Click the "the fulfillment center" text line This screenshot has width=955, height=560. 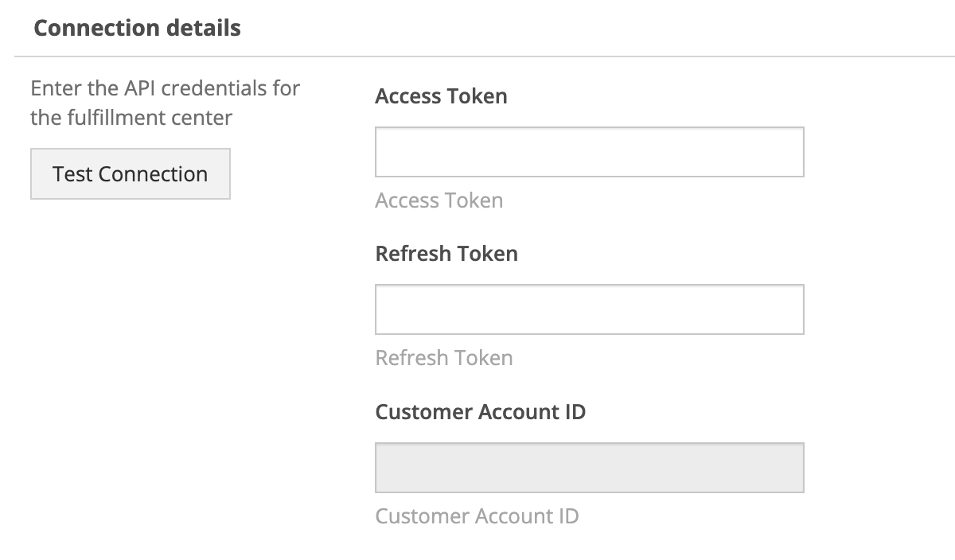click(131, 118)
